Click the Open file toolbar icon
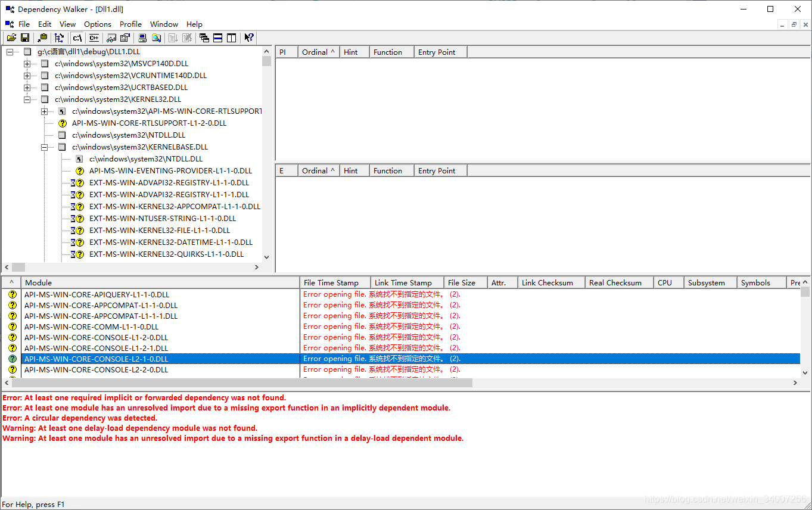This screenshot has width=812, height=510. (x=11, y=38)
